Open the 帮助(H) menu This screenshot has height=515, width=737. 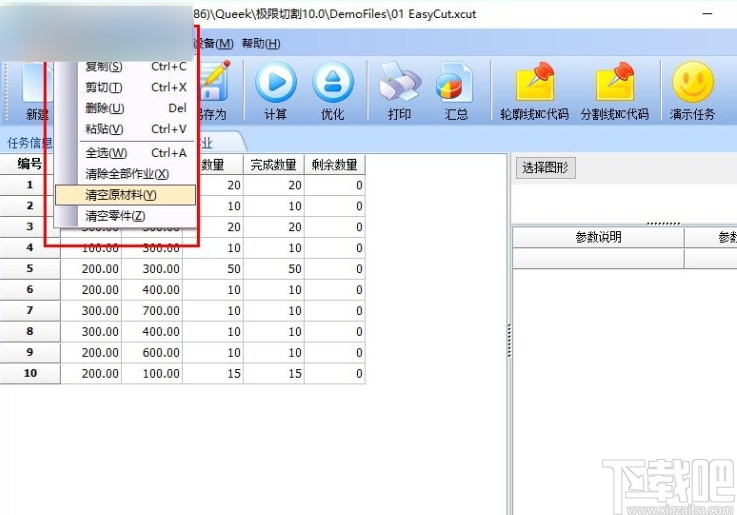261,43
